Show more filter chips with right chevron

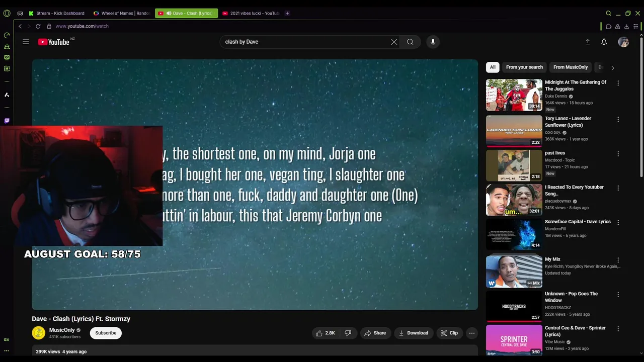612,67
